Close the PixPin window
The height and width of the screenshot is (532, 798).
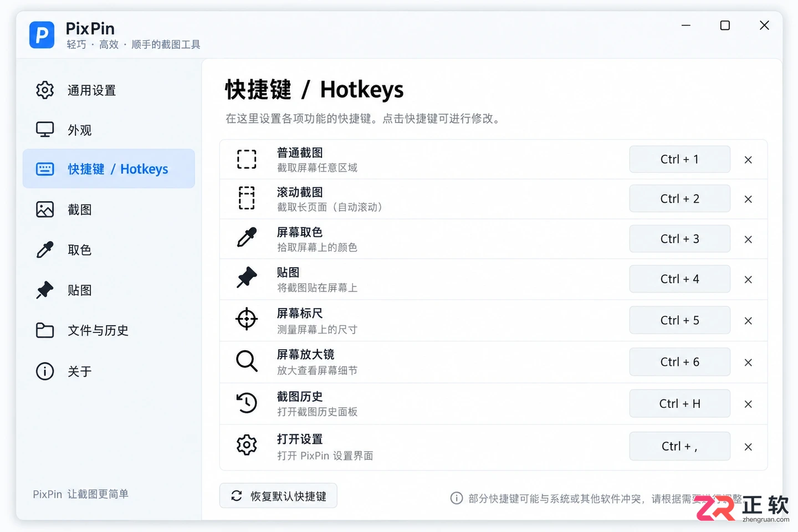pyautogui.click(x=764, y=25)
